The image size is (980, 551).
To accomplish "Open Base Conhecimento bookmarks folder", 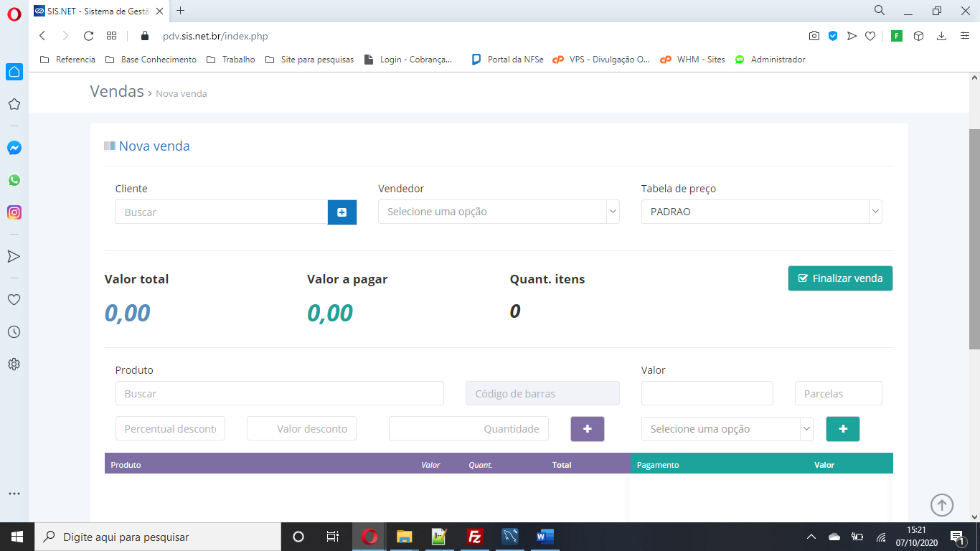I will point(151,60).
